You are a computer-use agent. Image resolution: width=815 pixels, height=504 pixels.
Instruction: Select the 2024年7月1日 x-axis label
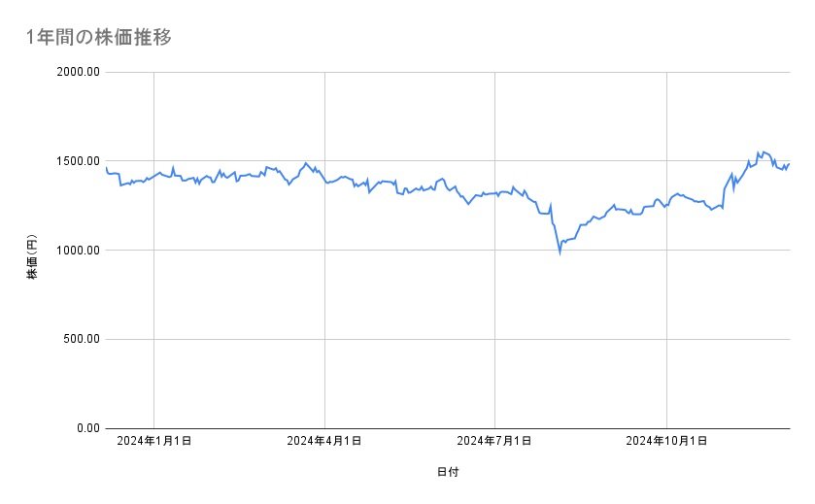[x=495, y=441]
